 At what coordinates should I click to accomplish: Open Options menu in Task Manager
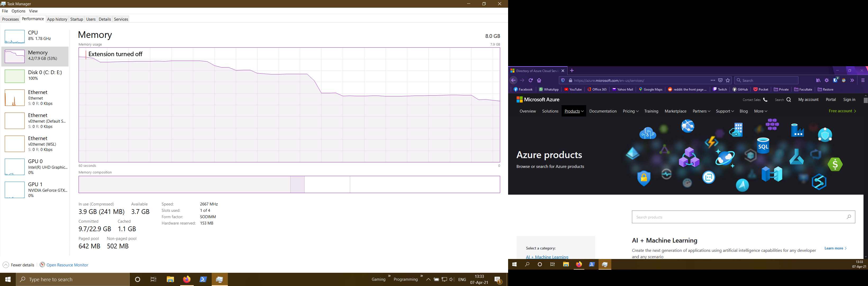[x=19, y=11]
